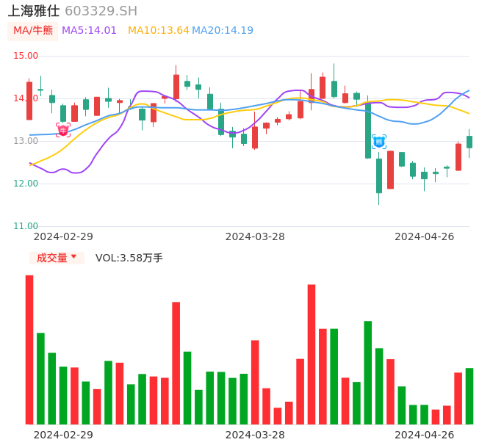
Task: Click the 2024-04-26 date label under the volume chart
Action: click(x=424, y=435)
